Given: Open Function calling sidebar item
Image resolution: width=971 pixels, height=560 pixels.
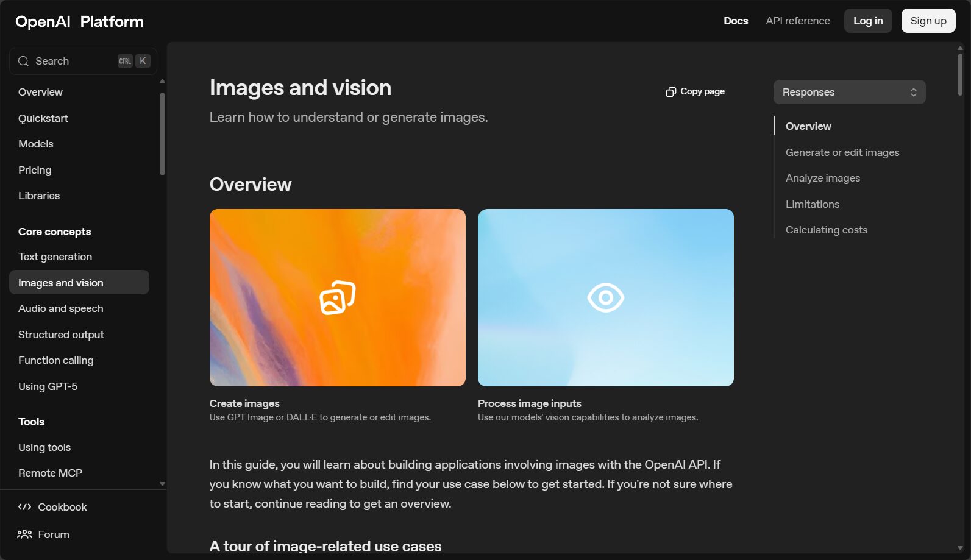Looking at the screenshot, I should [x=56, y=360].
